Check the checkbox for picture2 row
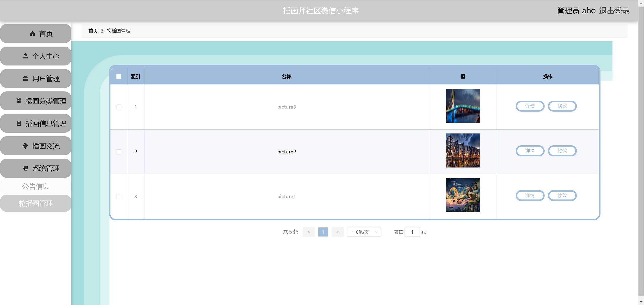Viewport: 644px width, 305px height. point(118,152)
